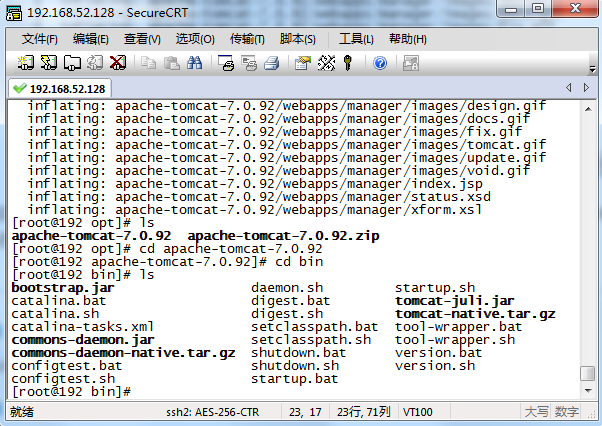
Task: Click tomcat-juli.jar in the listing
Action: [x=455, y=301]
